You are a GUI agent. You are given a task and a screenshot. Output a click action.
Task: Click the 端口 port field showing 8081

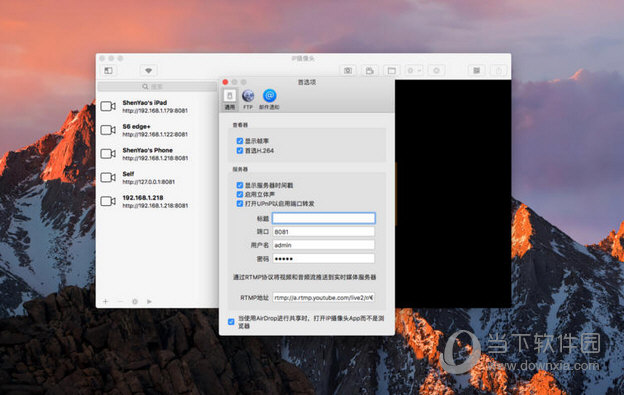coord(324,232)
